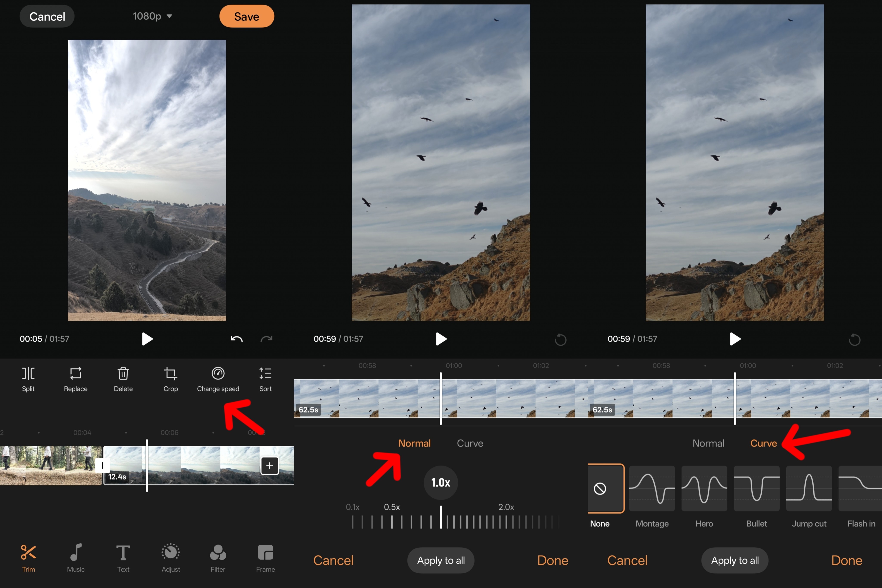Open the Frame tool

click(x=265, y=558)
